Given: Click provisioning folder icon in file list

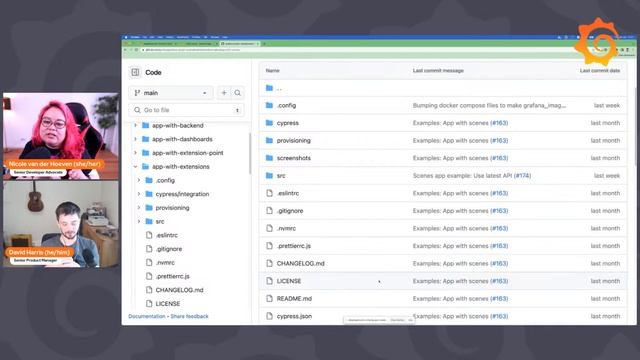Looking at the screenshot, I should 269,140.
